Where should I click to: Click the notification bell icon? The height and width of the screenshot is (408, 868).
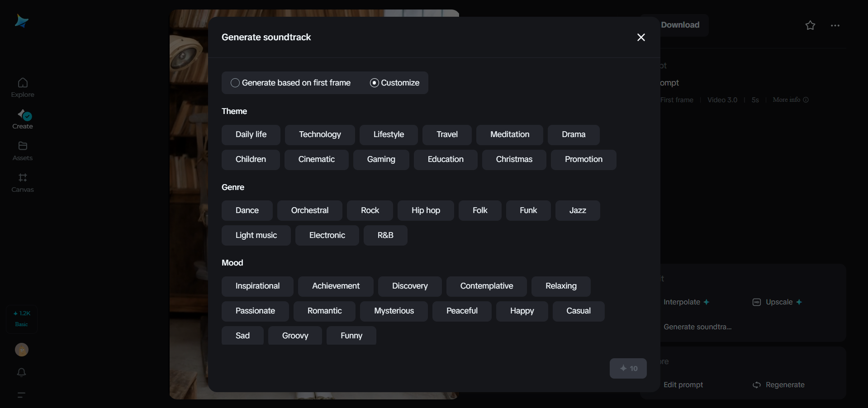(21, 372)
